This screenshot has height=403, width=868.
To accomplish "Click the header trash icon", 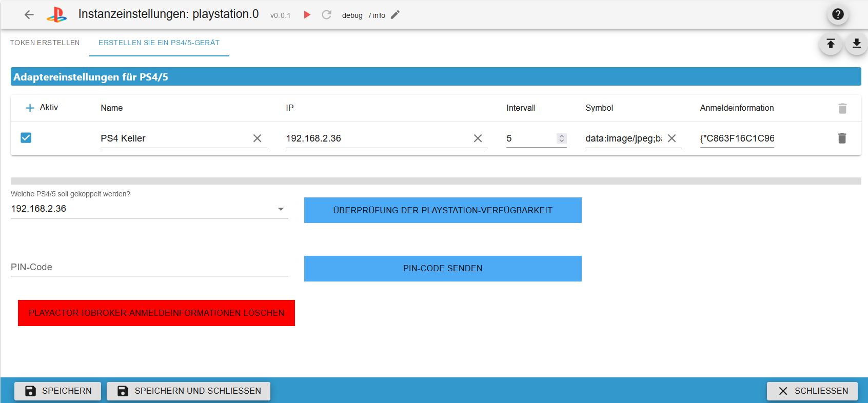I will [842, 108].
